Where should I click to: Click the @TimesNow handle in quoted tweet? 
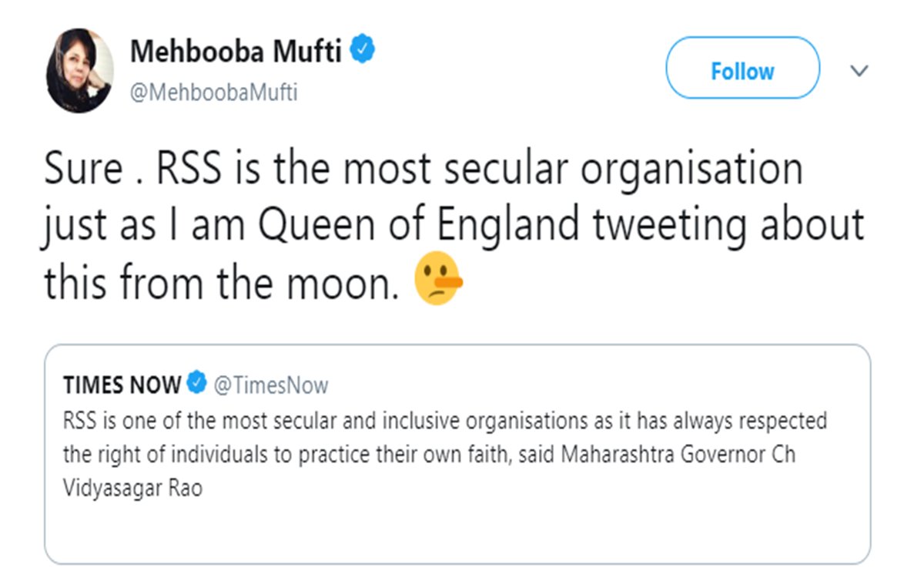[269, 385]
